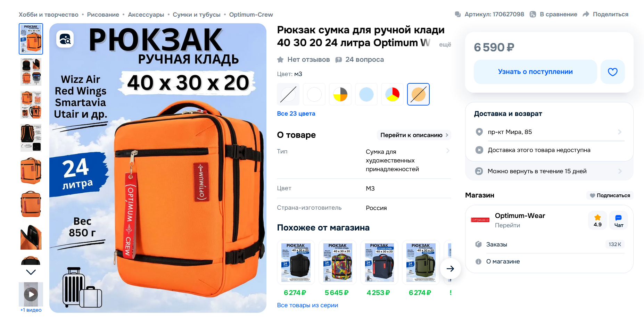This screenshot has height=335, width=644.
Task: Open the Сумки и тубусы breadcrumb
Action: pos(197,15)
